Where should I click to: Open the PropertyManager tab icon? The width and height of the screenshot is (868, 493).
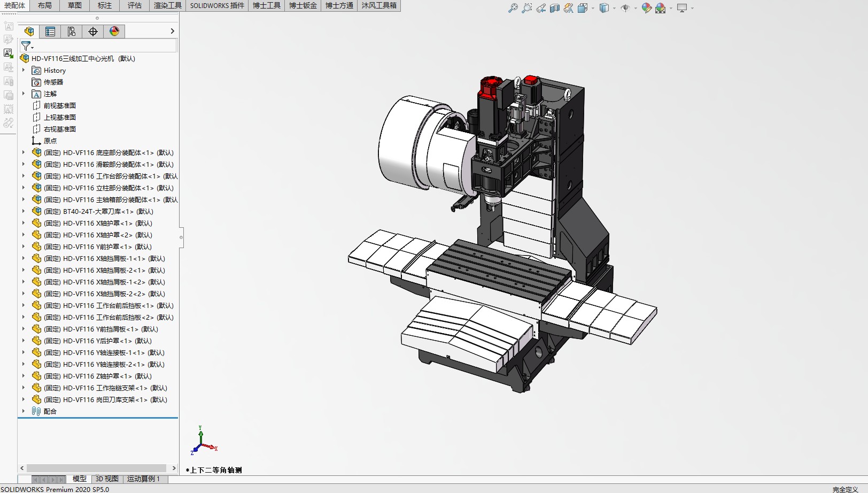(50, 32)
